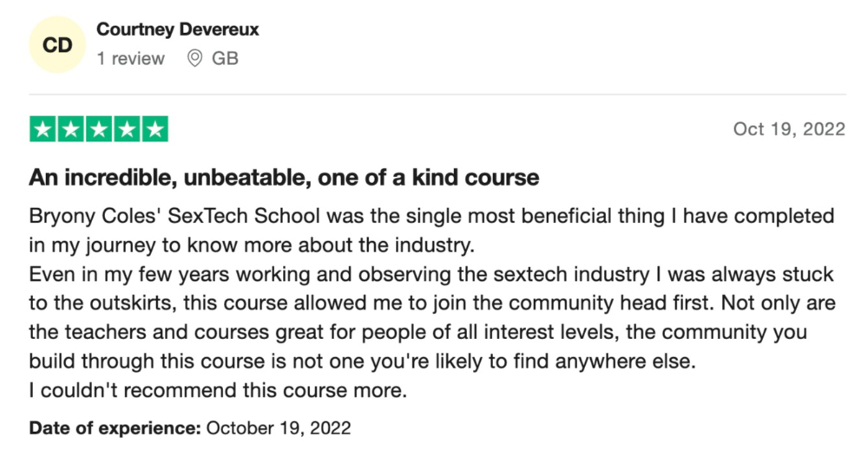Click the second green rating star
Screen dimensions: 868x450
(x=71, y=129)
